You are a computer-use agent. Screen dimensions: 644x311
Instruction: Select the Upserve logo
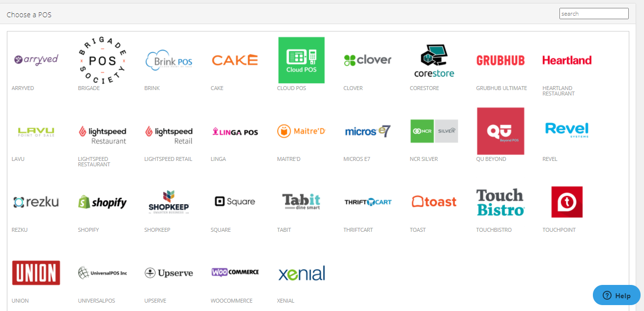(169, 273)
